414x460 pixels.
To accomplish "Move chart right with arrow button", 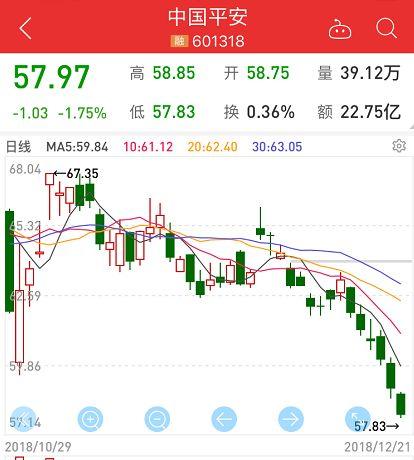I will click(x=291, y=419).
